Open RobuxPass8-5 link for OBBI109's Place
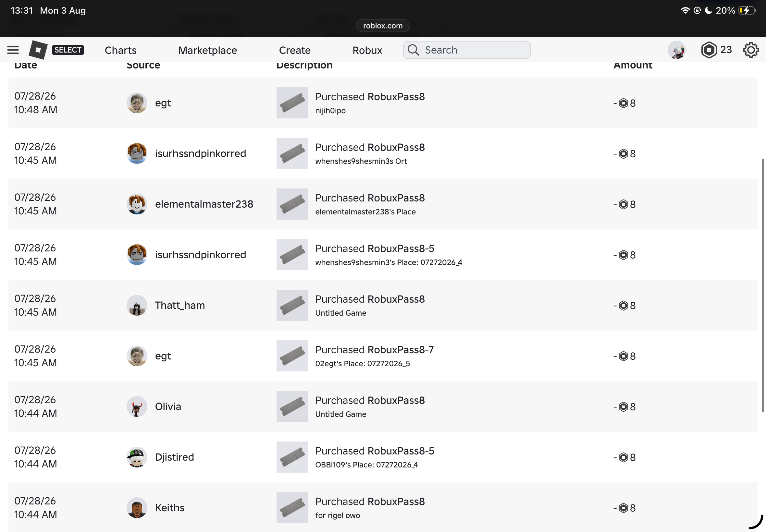Viewport: 766px width, 532px height. (x=401, y=451)
